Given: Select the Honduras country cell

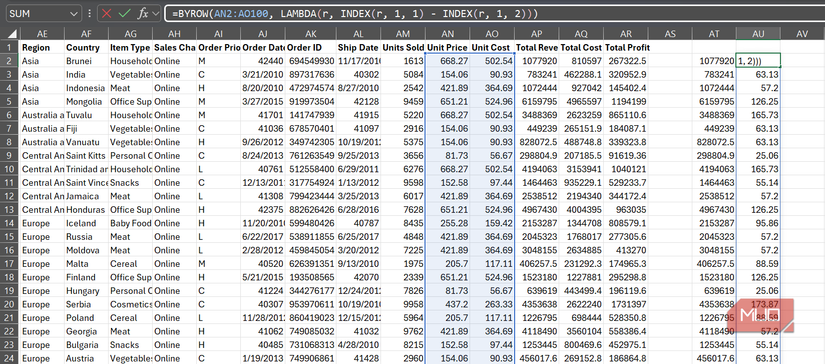Looking at the screenshot, I should tap(86, 210).
